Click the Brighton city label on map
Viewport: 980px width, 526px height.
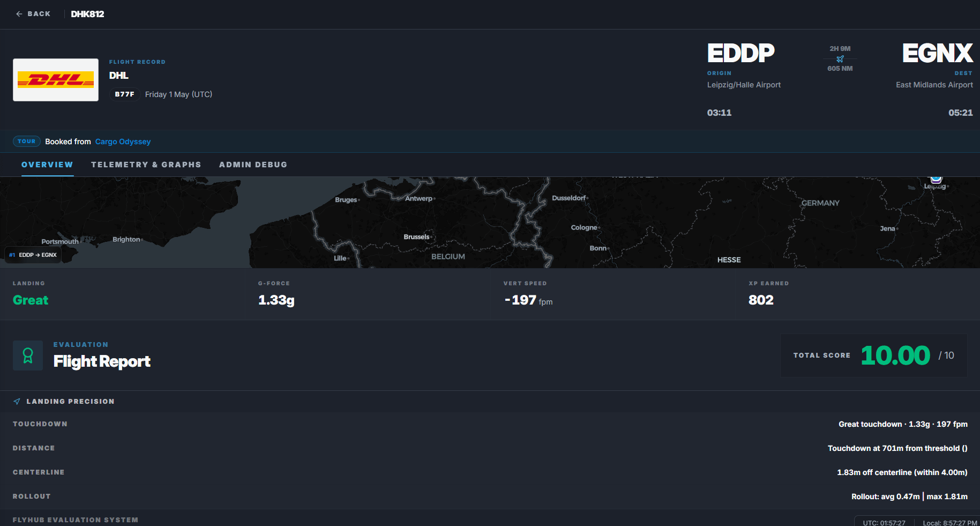(x=126, y=240)
